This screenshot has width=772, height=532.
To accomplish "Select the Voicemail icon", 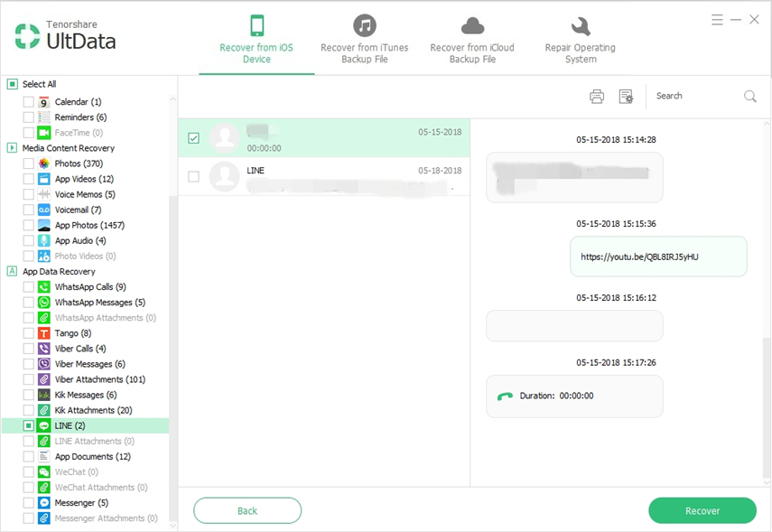I will click(44, 210).
